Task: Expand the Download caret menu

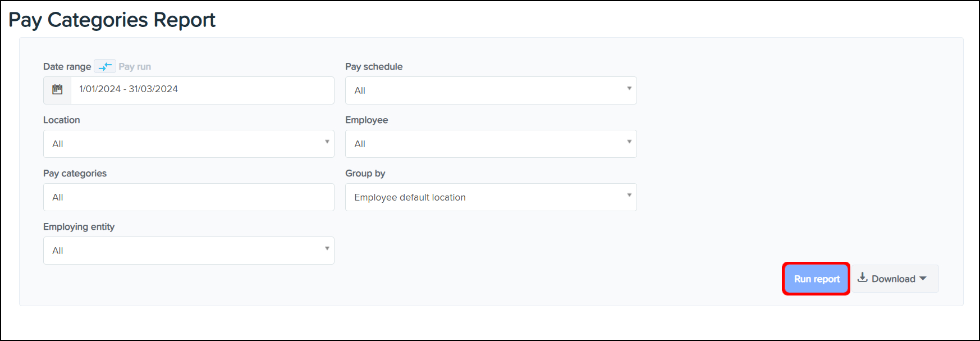Action: tap(923, 279)
